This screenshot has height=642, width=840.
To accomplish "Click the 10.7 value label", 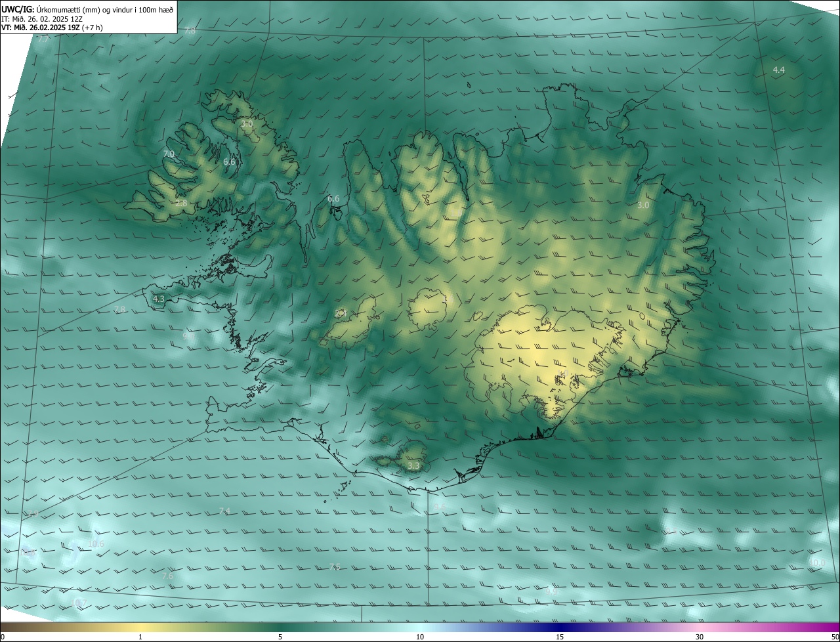I will [78, 603].
